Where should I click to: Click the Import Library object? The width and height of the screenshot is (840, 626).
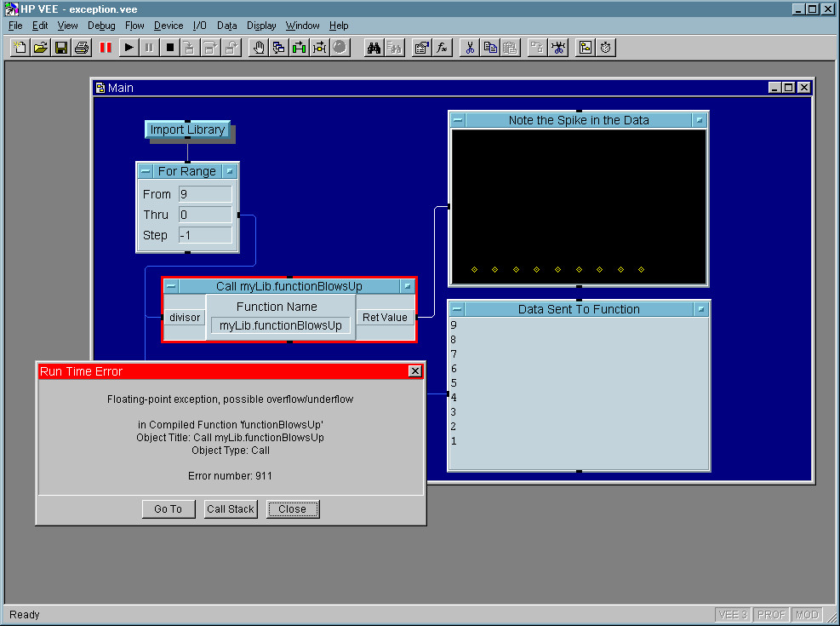pos(187,130)
